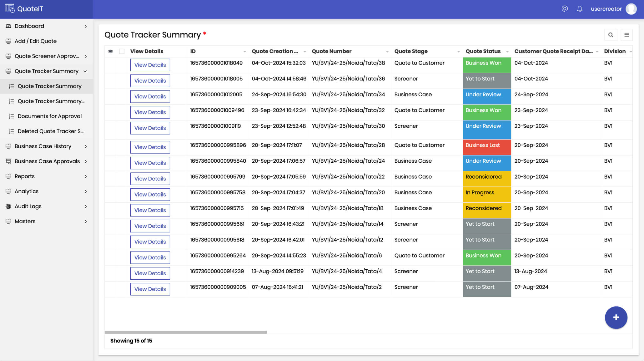Click the search magnifier icon
The width and height of the screenshot is (644, 361).
[x=611, y=35]
